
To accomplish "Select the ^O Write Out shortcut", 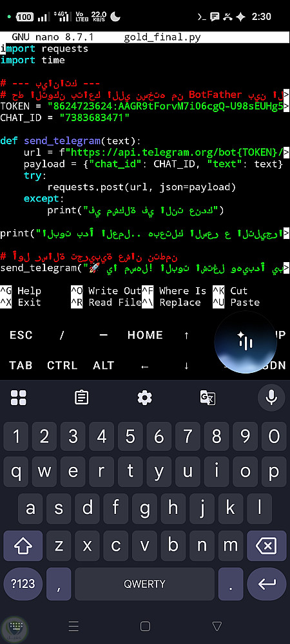I will pos(106,291).
